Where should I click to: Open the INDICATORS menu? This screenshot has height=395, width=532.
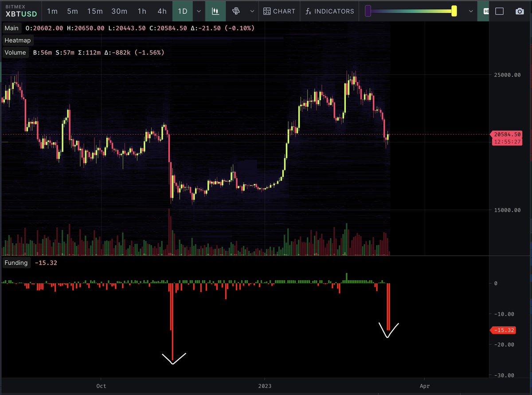pos(330,11)
